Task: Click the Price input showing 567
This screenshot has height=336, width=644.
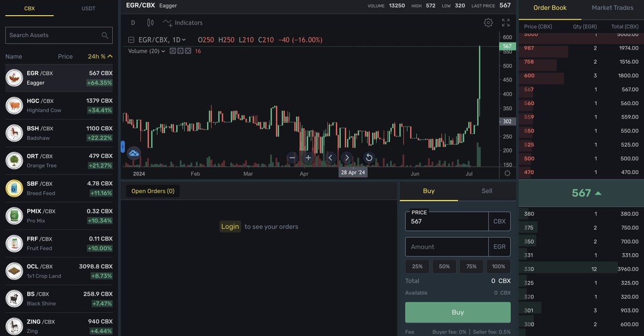Action: [x=447, y=221]
